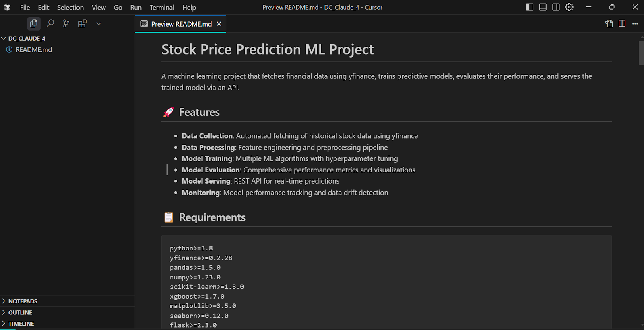This screenshot has height=330, width=644.
Task: Close the Preview README.md tab
Action: [219, 24]
